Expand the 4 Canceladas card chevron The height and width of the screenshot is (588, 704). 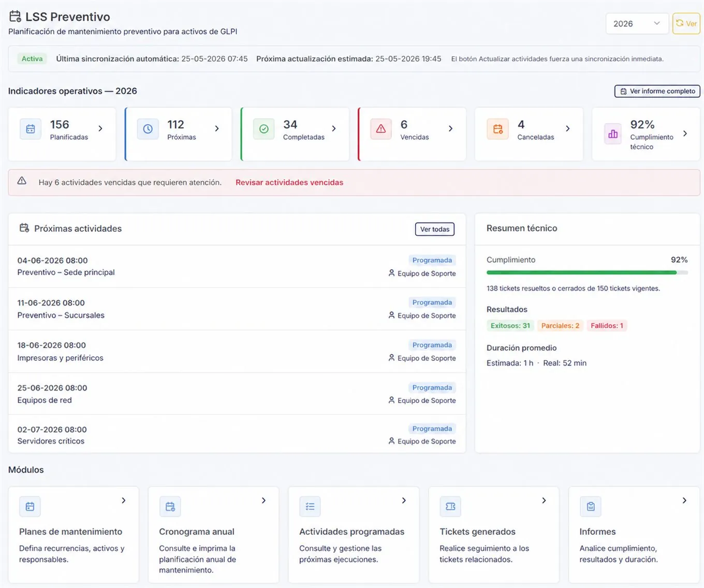568,128
